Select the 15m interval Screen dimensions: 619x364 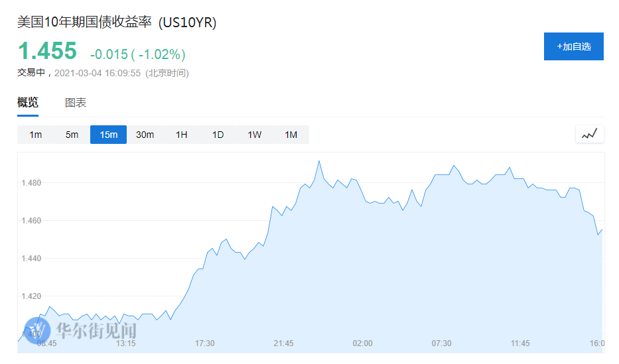(x=109, y=135)
